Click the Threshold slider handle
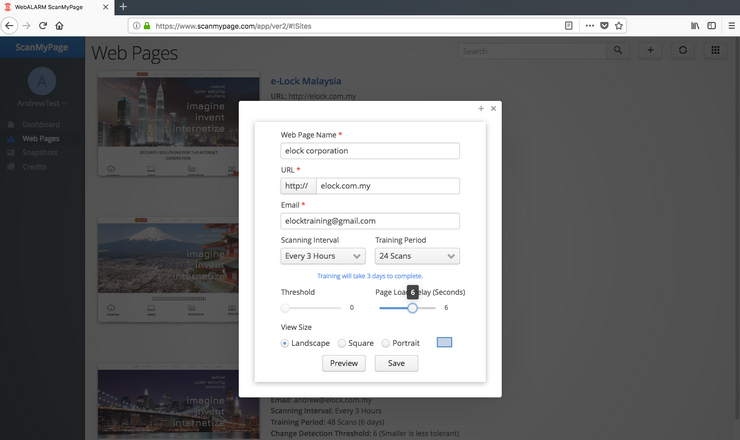Screen dimensions: 740x440 (285, 308)
